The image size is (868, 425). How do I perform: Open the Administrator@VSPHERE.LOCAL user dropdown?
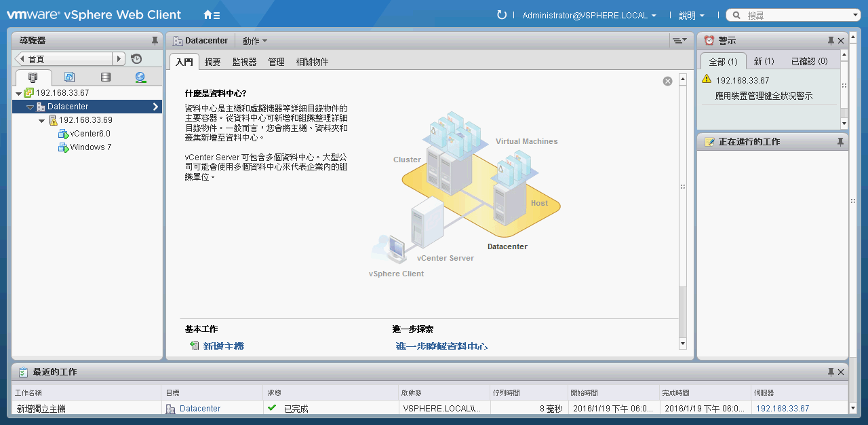tap(589, 15)
